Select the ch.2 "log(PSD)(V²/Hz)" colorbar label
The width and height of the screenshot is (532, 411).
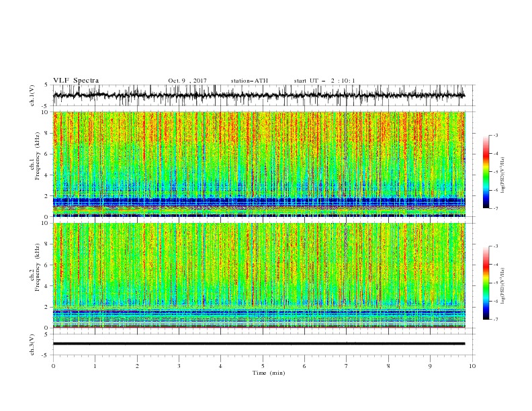[x=502, y=286]
